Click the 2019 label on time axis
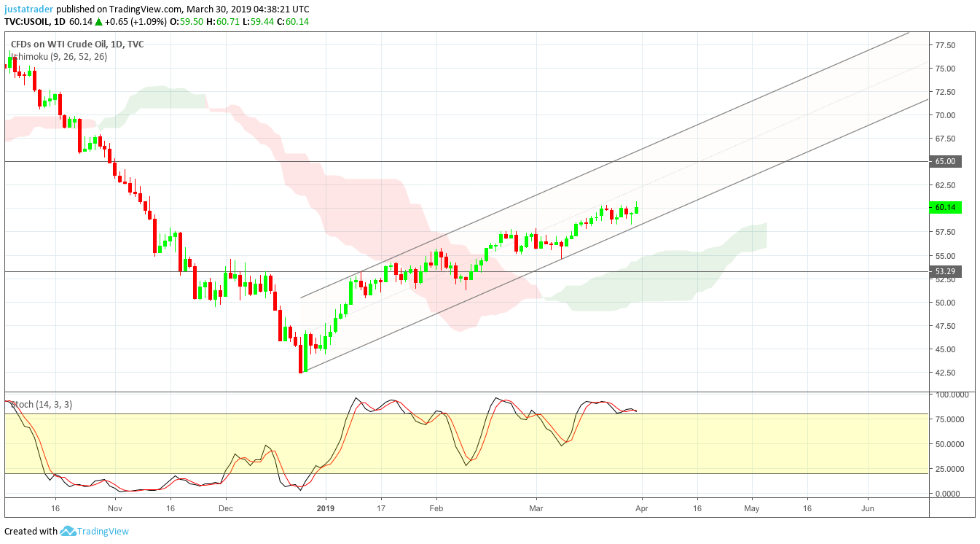The height and width of the screenshot is (544, 980). click(x=325, y=508)
